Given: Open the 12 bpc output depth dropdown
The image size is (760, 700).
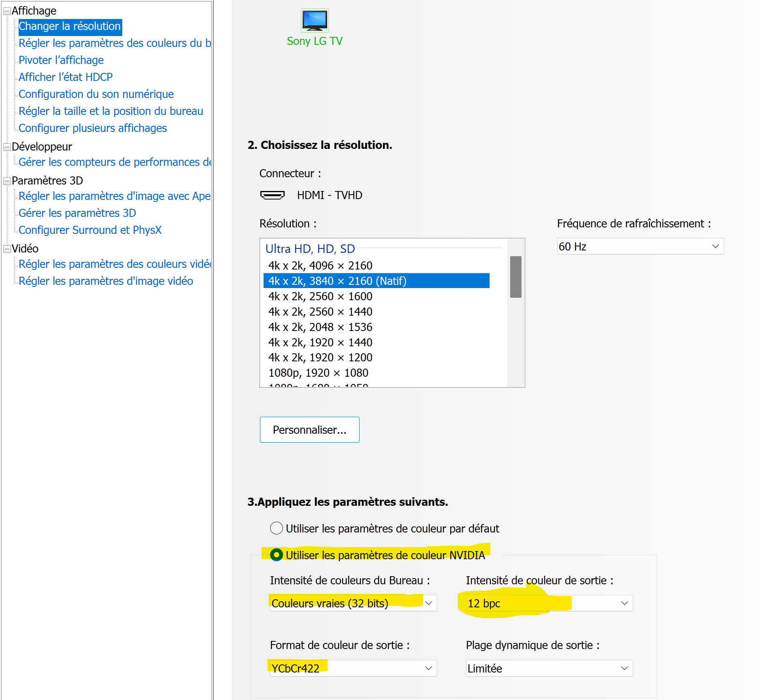Looking at the screenshot, I should pyautogui.click(x=549, y=603).
